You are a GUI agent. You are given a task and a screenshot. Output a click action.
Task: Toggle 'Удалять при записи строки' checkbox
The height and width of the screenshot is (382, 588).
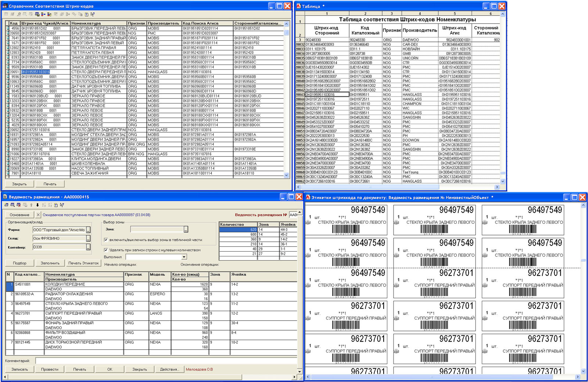(106, 250)
